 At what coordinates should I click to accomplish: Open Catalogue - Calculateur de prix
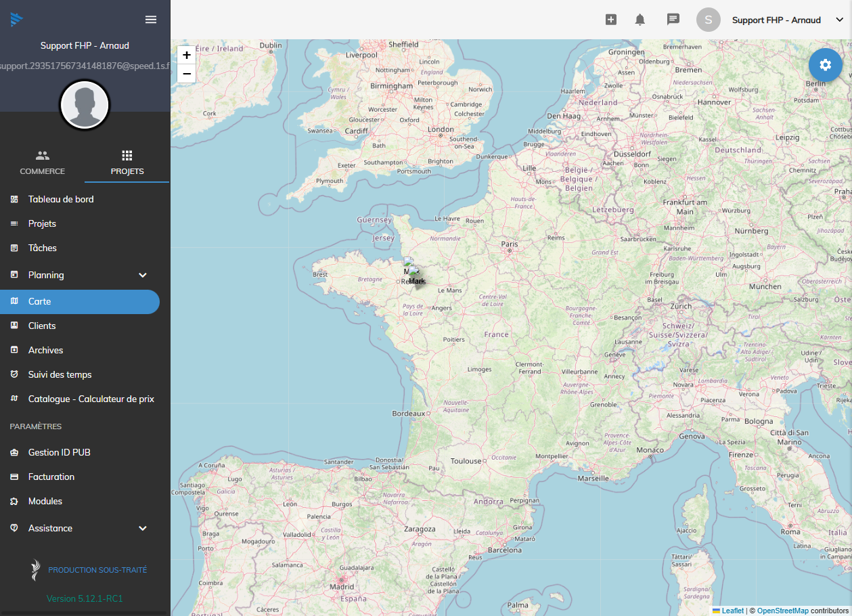tap(91, 399)
